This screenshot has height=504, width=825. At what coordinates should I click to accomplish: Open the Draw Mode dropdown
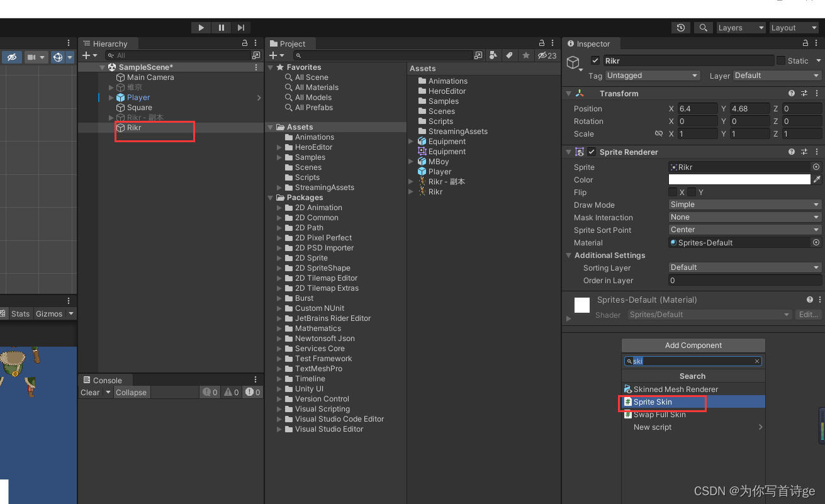[745, 204]
